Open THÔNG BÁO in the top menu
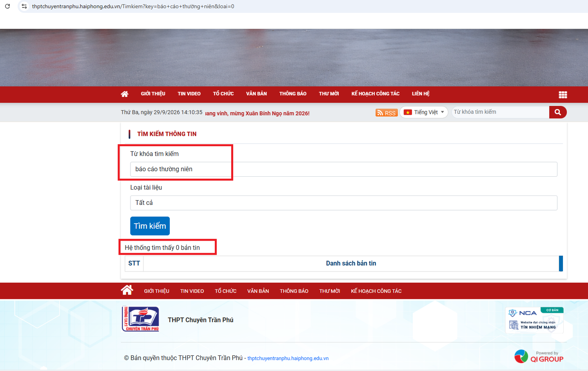Screen dimensions: 588x371 pyautogui.click(x=293, y=94)
